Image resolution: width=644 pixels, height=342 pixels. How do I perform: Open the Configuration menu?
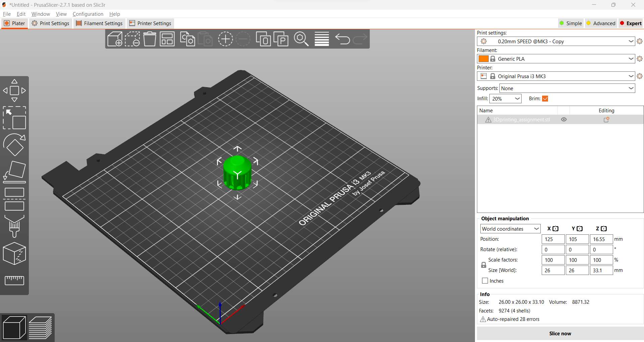(88, 14)
